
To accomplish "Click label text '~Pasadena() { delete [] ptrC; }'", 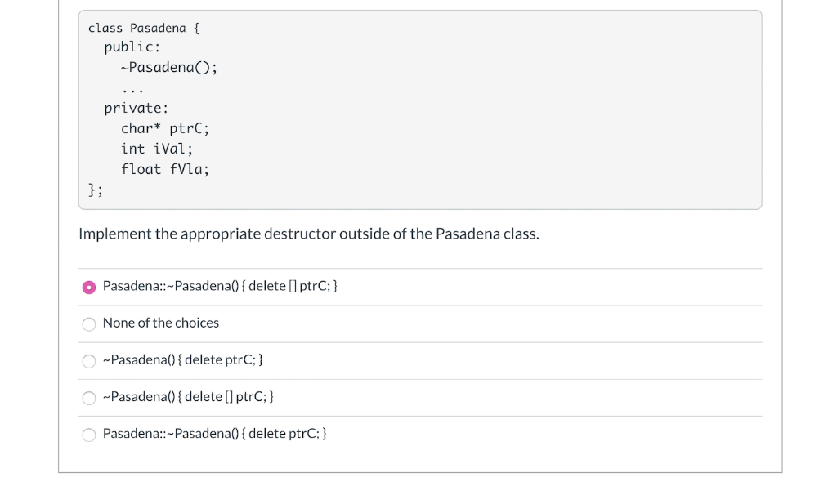I will (188, 397).
